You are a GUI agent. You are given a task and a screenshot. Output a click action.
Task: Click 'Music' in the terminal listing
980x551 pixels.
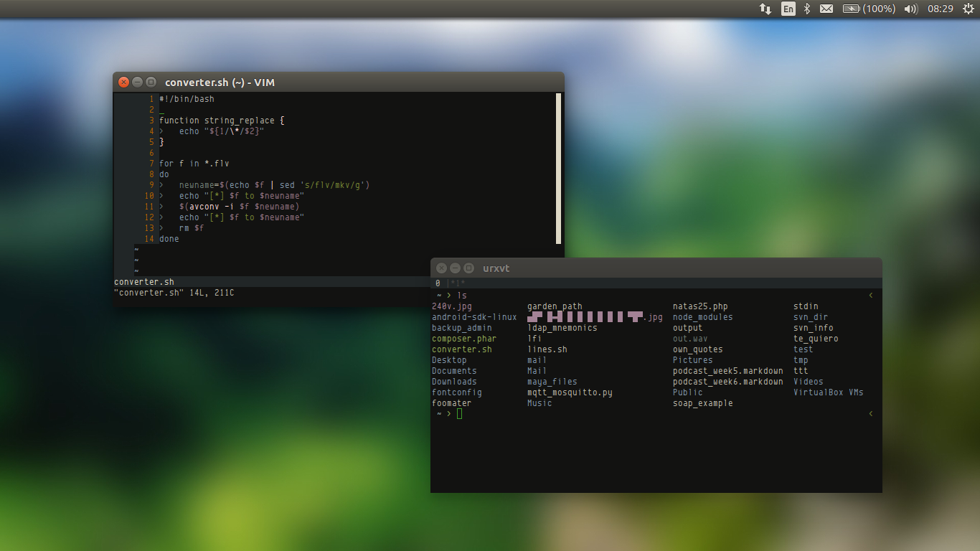540,403
